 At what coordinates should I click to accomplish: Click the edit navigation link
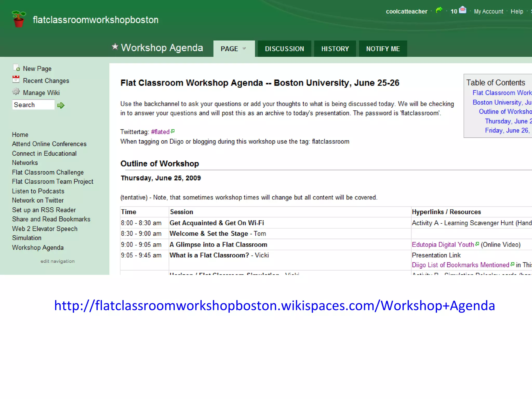coord(57,261)
